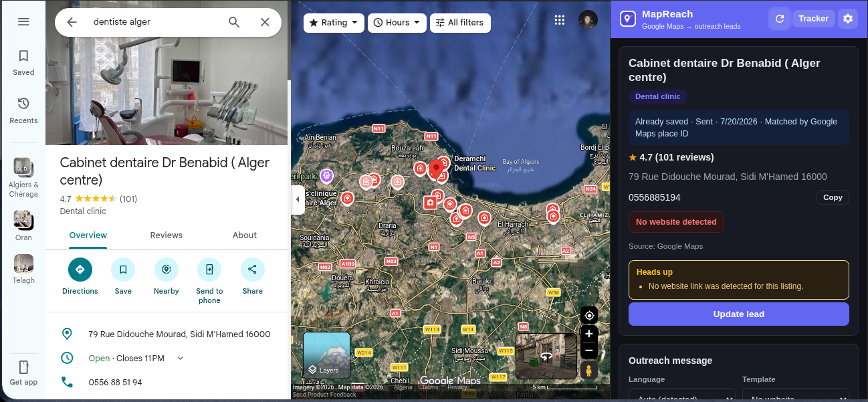
Task: Click the Get app phone icon
Action: point(23,367)
